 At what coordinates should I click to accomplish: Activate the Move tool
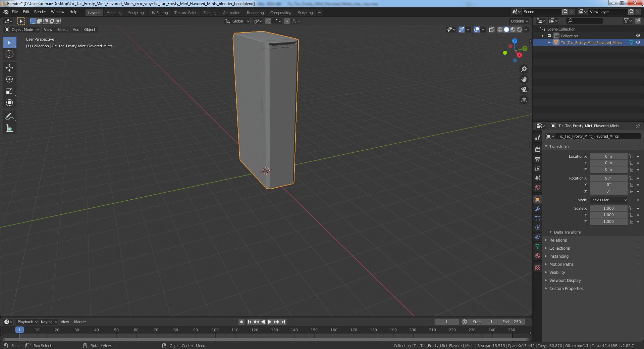point(9,68)
